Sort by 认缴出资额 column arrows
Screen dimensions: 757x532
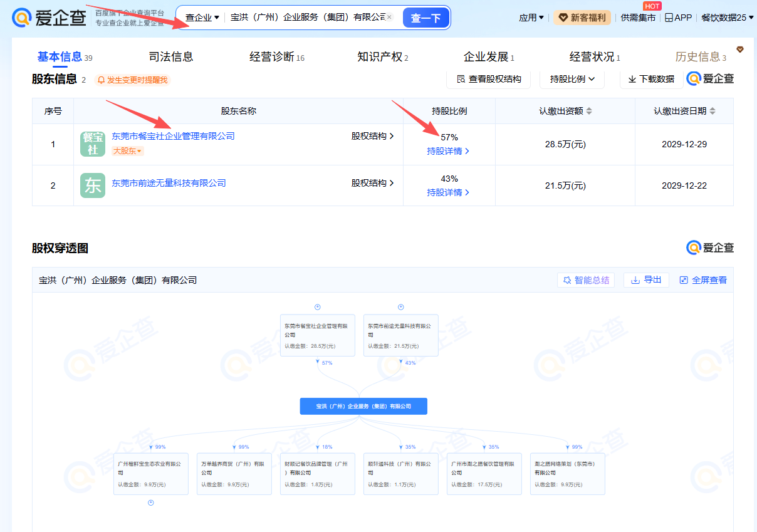click(588, 111)
